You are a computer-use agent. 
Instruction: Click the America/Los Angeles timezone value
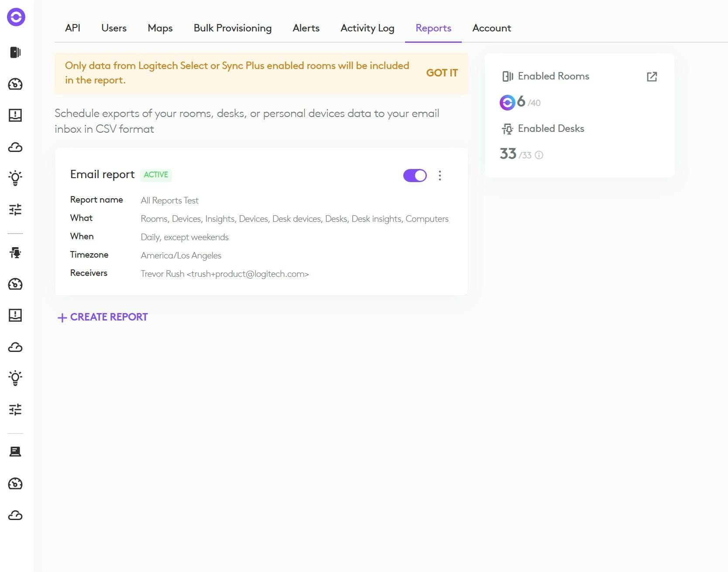(x=181, y=255)
